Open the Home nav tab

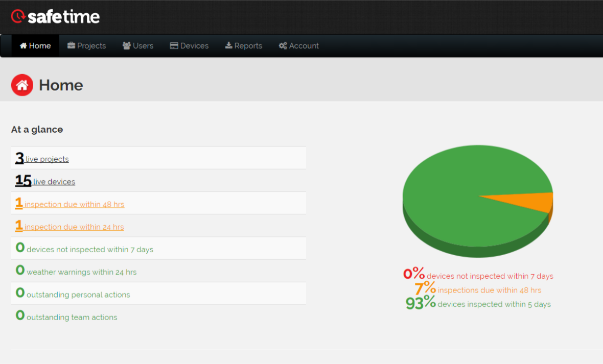click(x=35, y=46)
